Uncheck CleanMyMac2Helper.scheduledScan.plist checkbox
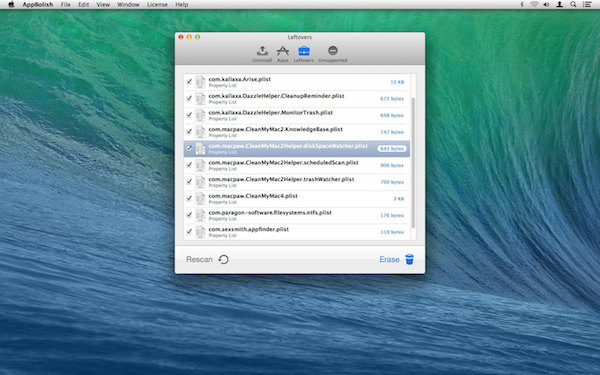The height and width of the screenshot is (375, 600). (189, 165)
